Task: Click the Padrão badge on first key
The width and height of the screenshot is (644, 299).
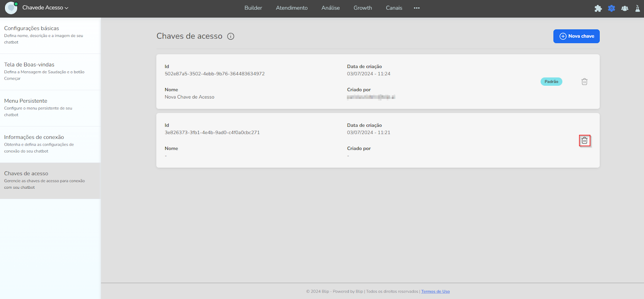Action: tap(551, 82)
